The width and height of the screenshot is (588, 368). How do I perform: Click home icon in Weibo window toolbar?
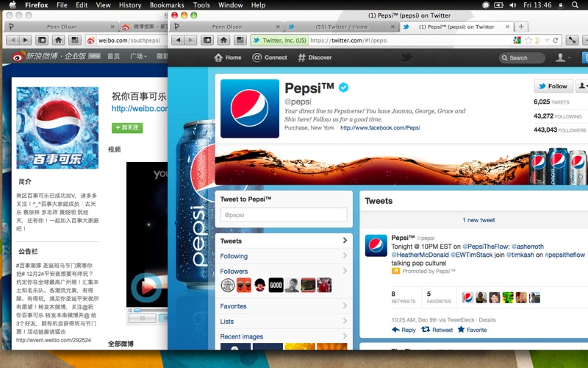58,40
